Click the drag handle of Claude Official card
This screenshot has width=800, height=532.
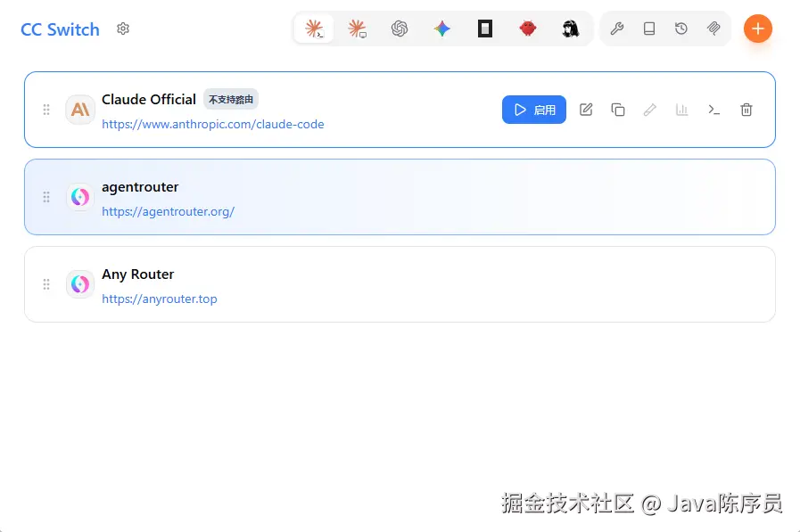[46, 110]
